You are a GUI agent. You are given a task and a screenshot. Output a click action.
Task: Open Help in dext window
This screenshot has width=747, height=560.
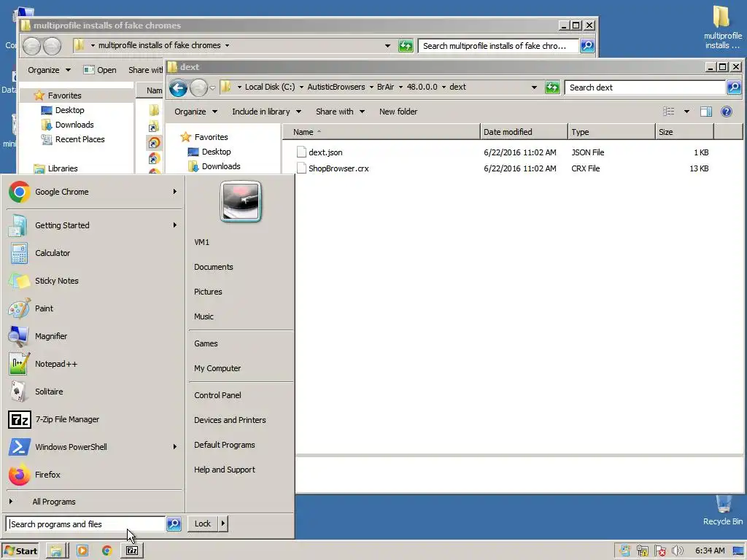(x=726, y=112)
